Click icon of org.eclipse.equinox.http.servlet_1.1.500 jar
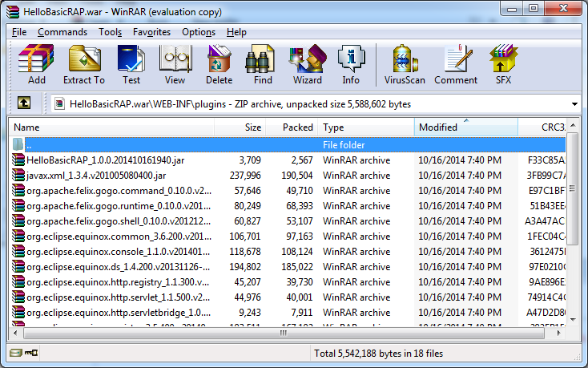588x368 pixels. (x=18, y=297)
